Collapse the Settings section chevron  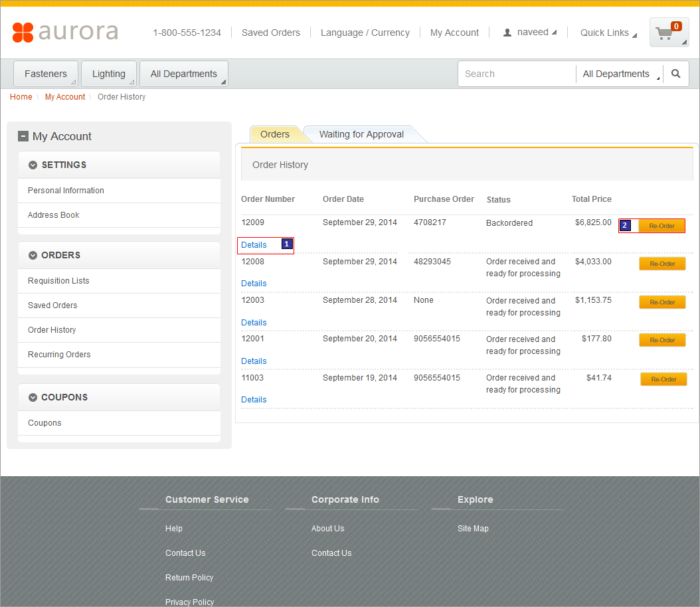33,165
